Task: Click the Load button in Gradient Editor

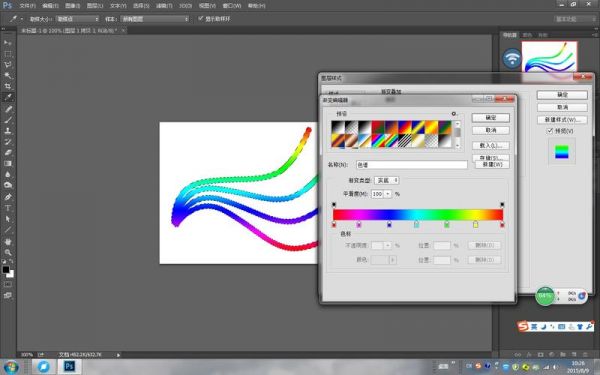Action: 491,145
